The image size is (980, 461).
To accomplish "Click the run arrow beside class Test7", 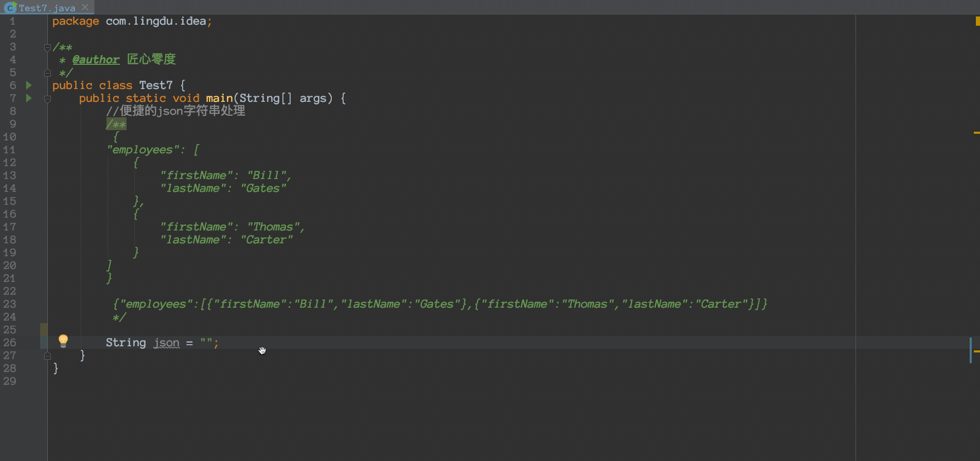I will [29, 85].
